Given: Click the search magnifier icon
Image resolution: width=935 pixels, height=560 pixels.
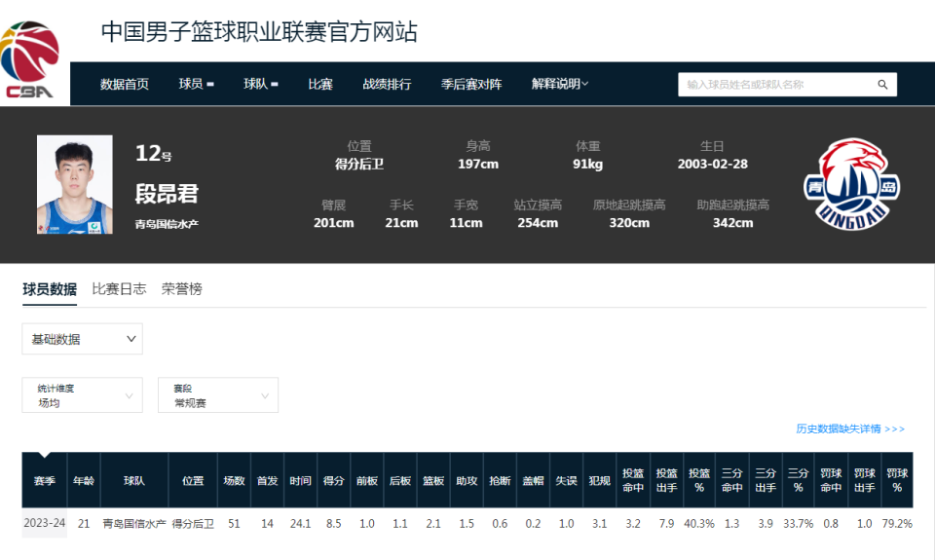Looking at the screenshot, I should pos(882,85).
